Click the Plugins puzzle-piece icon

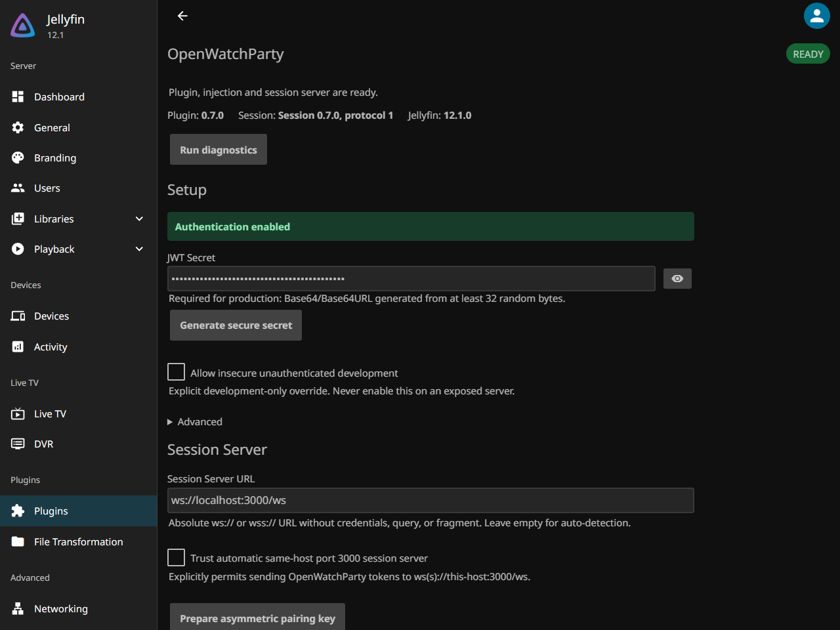point(18,511)
